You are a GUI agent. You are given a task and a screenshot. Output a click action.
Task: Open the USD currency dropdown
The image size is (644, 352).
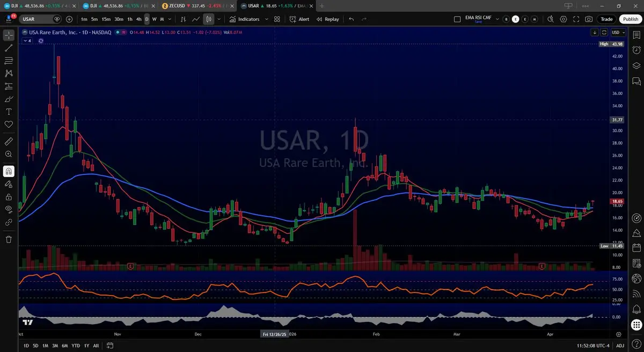pyautogui.click(x=617, y=32)
